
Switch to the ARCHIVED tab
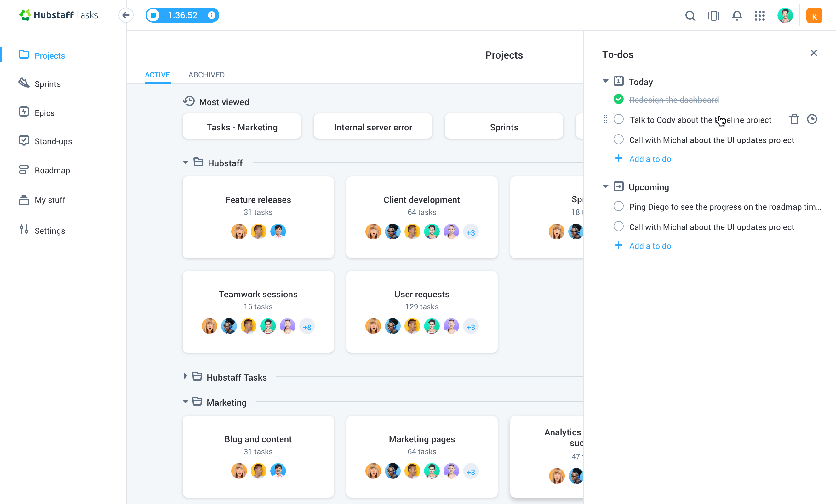pyautogui.click(x=206, y=75)
